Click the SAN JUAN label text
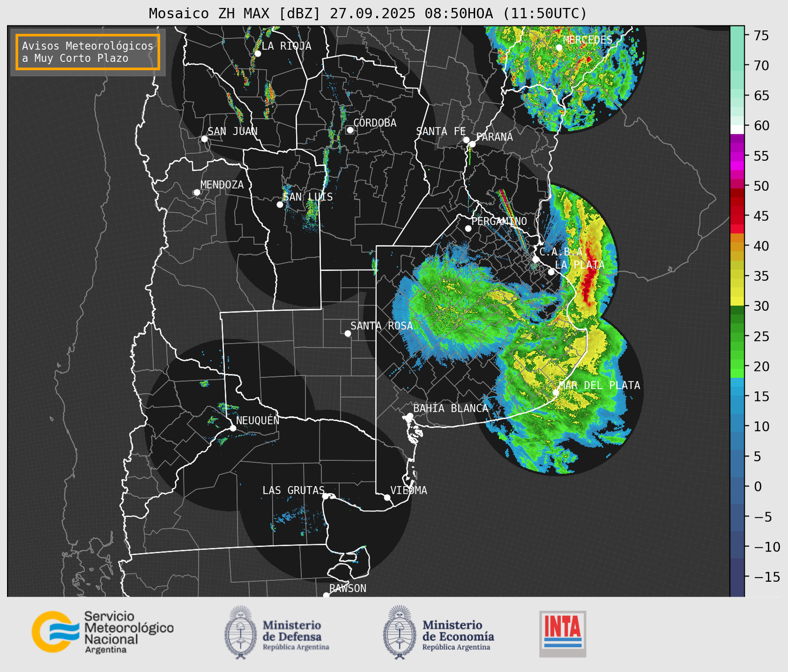The width and height of the screenshot is (788, 672). point(232,131)
